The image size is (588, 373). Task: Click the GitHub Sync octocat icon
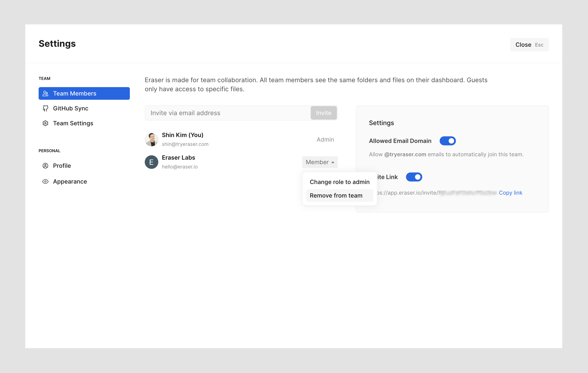45,108
